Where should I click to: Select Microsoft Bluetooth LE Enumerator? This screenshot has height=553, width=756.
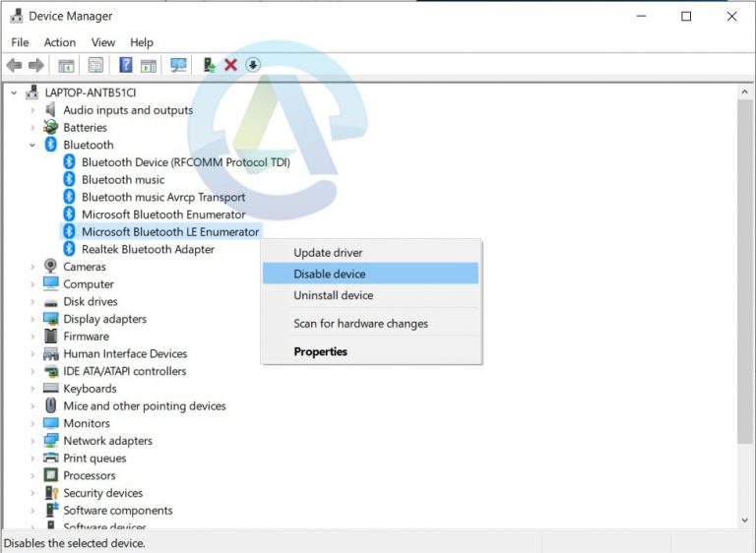coord(170,232)
